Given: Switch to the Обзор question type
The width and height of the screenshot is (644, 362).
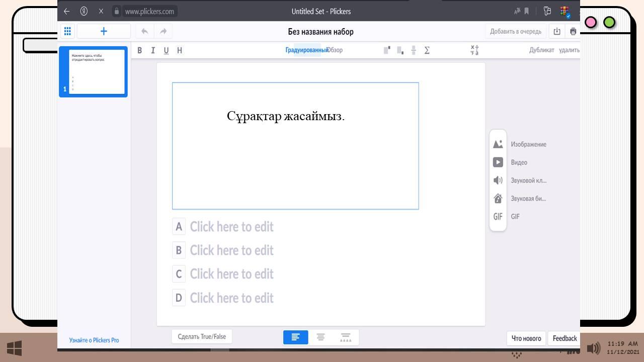Looking at the screenshot, I should 336,50.
